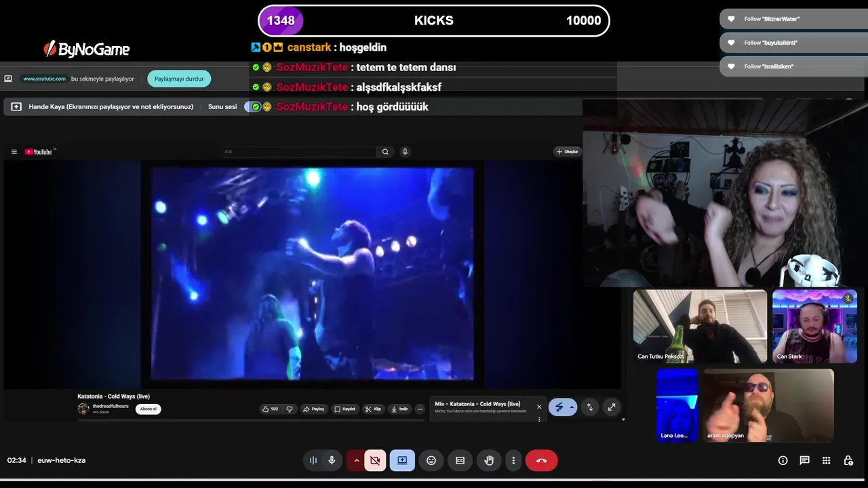Click the 'Abone ol' subscribe button
The width and height of the screenshot is (868, 488).
point(148,409)
